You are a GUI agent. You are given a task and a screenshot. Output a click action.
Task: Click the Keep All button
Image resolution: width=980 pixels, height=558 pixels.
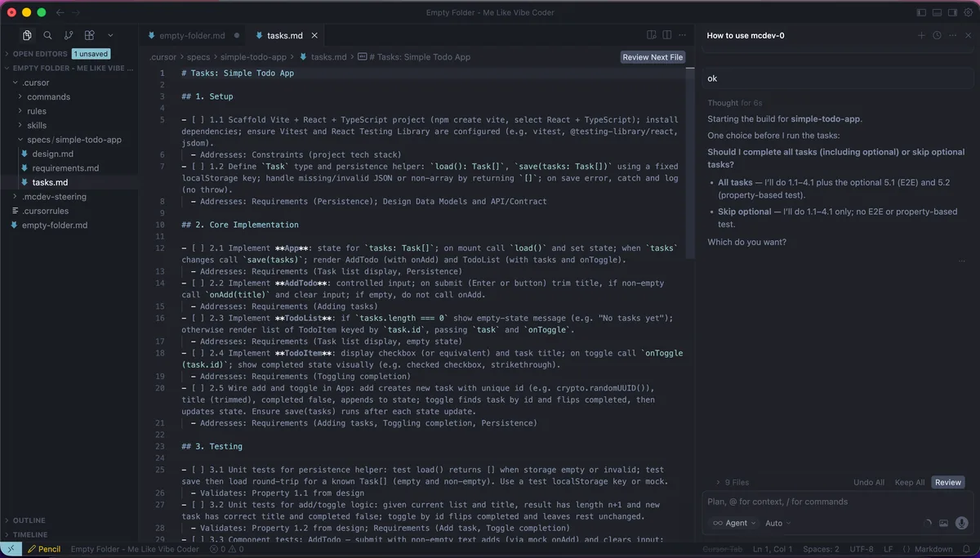click(910, 482)
